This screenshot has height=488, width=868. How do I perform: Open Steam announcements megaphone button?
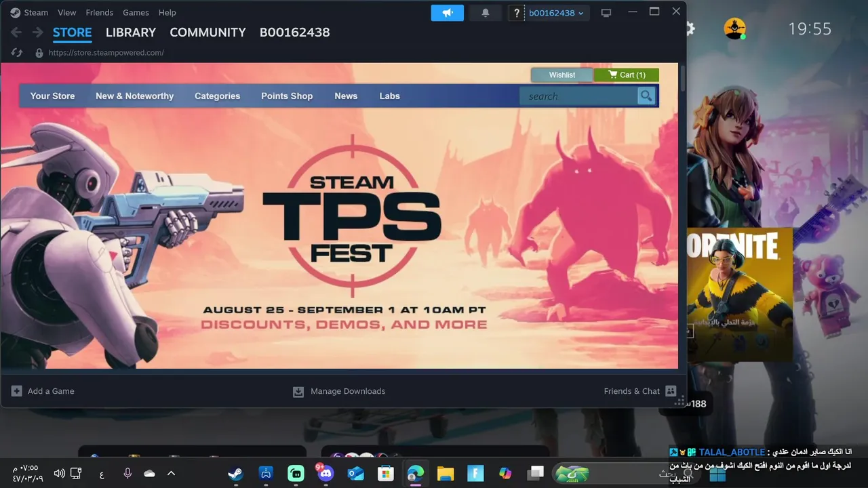click(x=448, y=13)
